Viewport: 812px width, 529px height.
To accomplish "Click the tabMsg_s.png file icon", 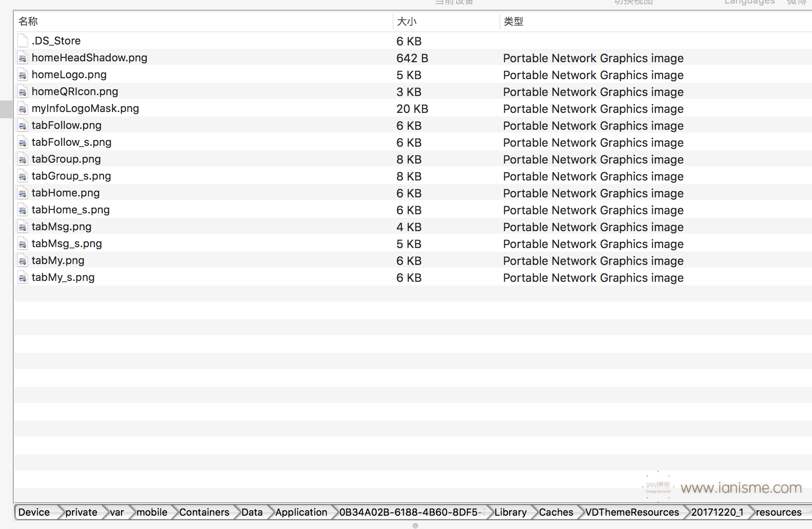I will (x=23, y=244).
